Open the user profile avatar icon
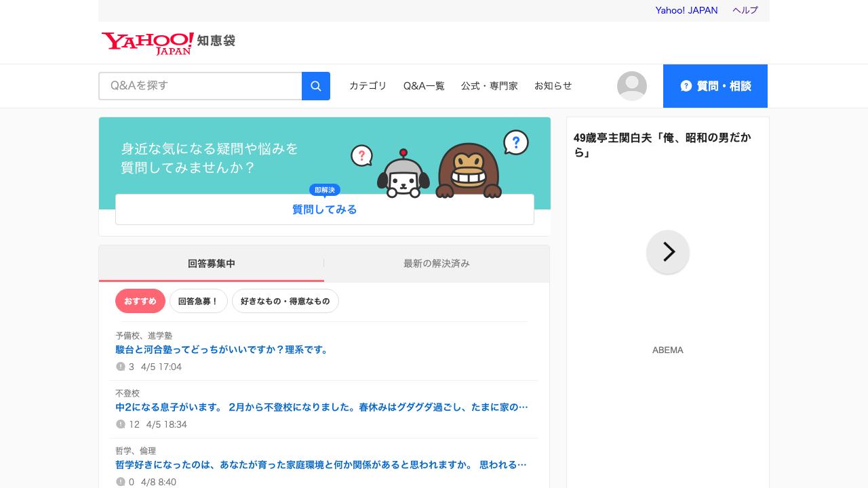The width and height of the screenshot is (868, 488). click(631, 86)
